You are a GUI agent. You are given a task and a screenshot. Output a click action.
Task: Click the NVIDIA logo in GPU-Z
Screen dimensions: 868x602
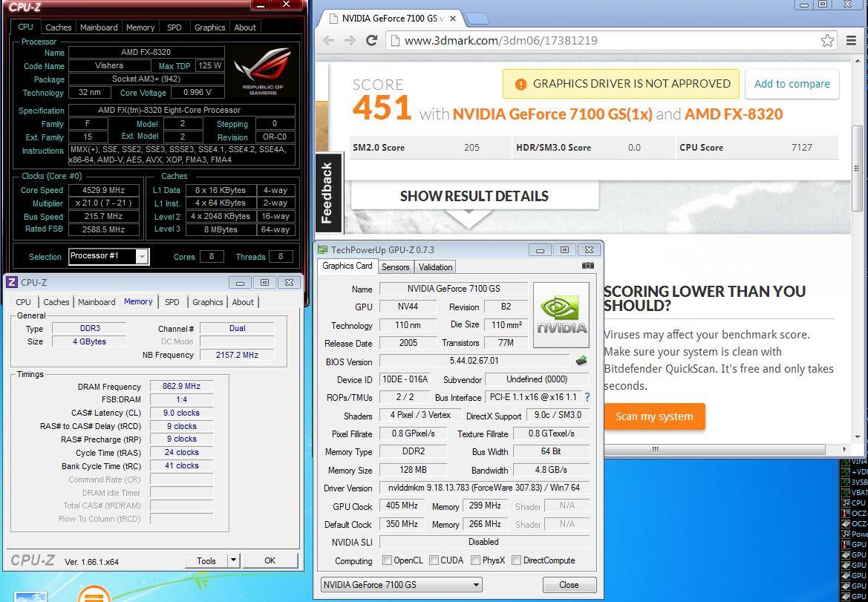(561, 315)
